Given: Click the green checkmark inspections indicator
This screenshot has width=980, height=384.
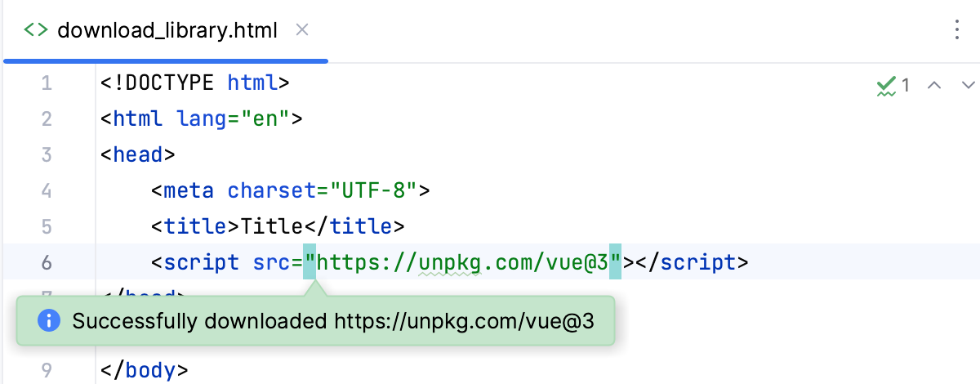Looking at the screenshot, I should point(885,85).
